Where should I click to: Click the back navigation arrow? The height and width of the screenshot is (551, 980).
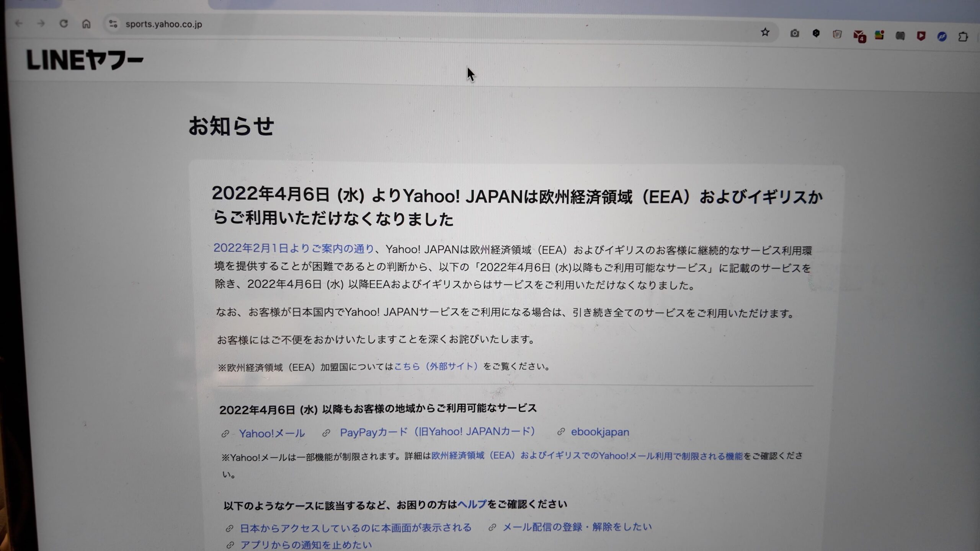click(x=18, y=24)
